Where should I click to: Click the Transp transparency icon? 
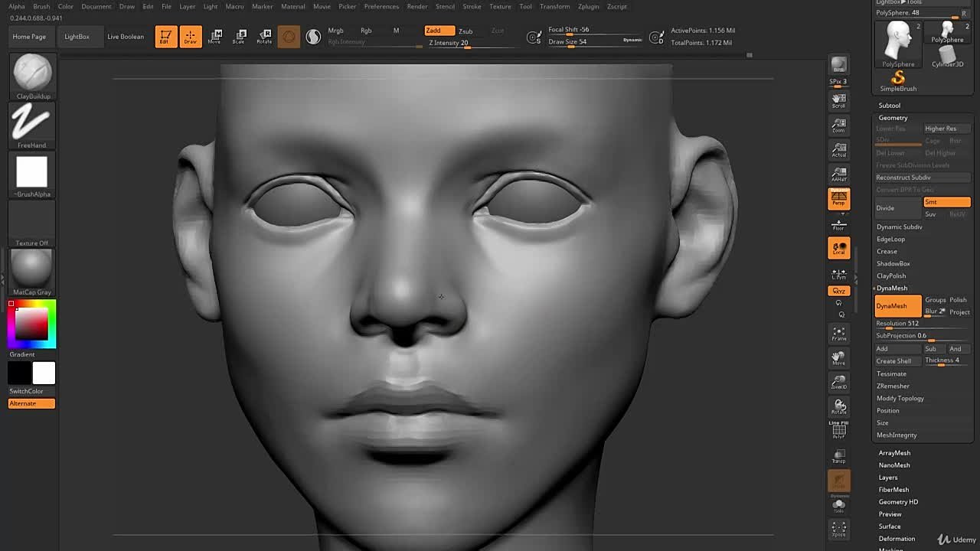pos(839,456)
